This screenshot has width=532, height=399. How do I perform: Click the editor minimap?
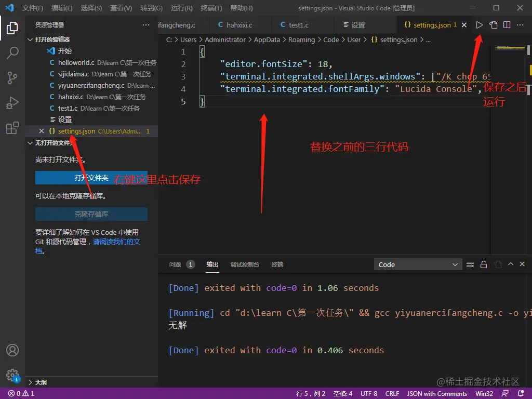pyautogui.click(x=509, y=149)
